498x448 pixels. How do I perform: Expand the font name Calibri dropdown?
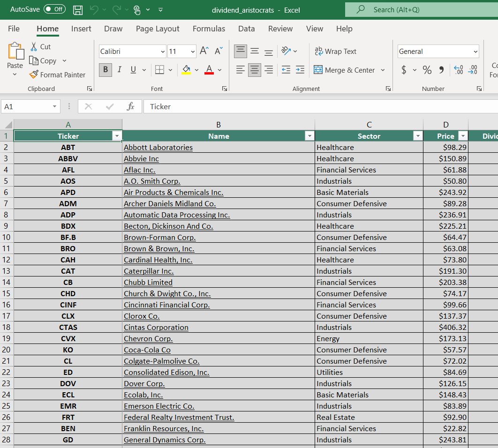(163, 52)
